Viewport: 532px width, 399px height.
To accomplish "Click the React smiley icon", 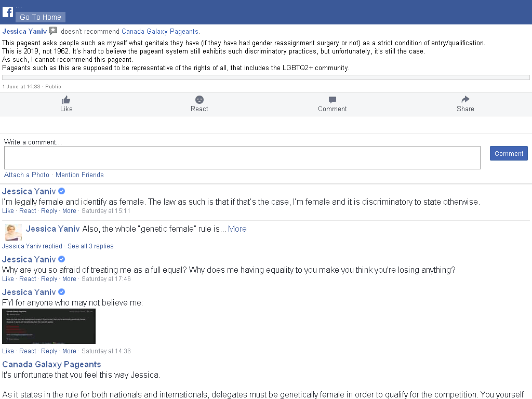I will click(x=199, y=99).
